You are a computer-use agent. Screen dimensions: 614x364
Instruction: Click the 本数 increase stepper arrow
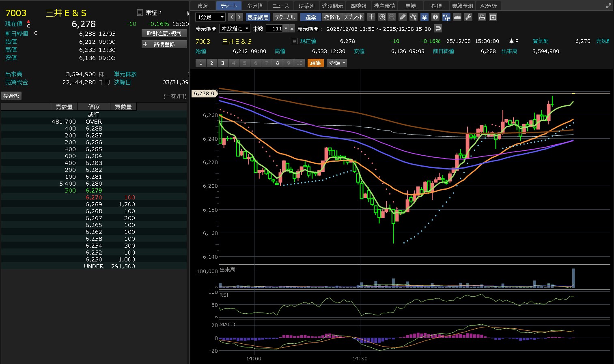[x=292, y=29]
